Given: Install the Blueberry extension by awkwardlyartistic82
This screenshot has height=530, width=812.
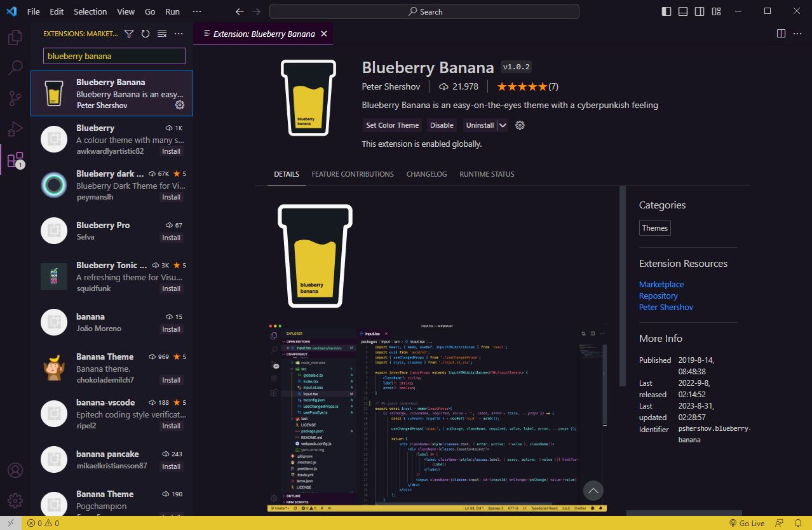Looking at the screenshot, I should click(171, 151).
